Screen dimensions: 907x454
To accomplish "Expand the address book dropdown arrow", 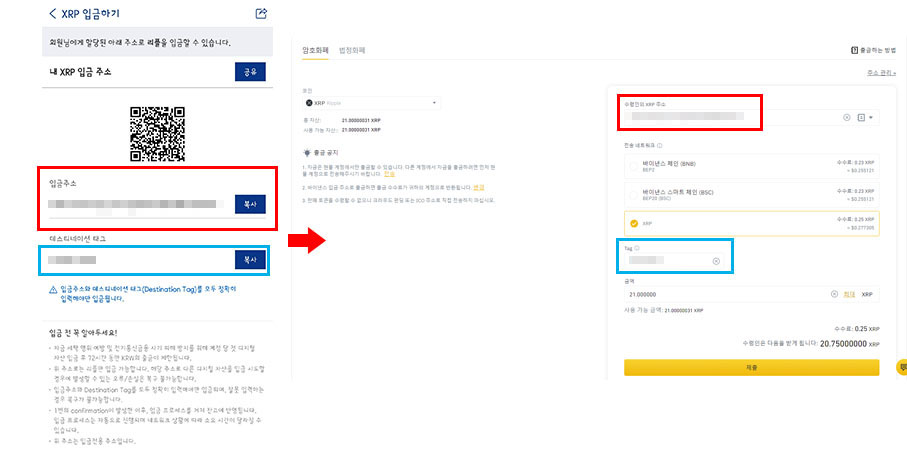I will tap(871, 117).
